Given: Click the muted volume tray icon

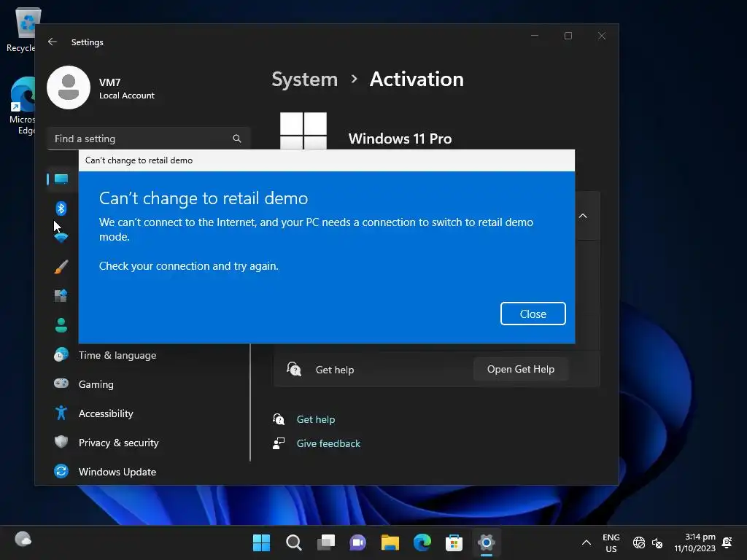Looking at the screenshot, I should click(x=657, y=542).
